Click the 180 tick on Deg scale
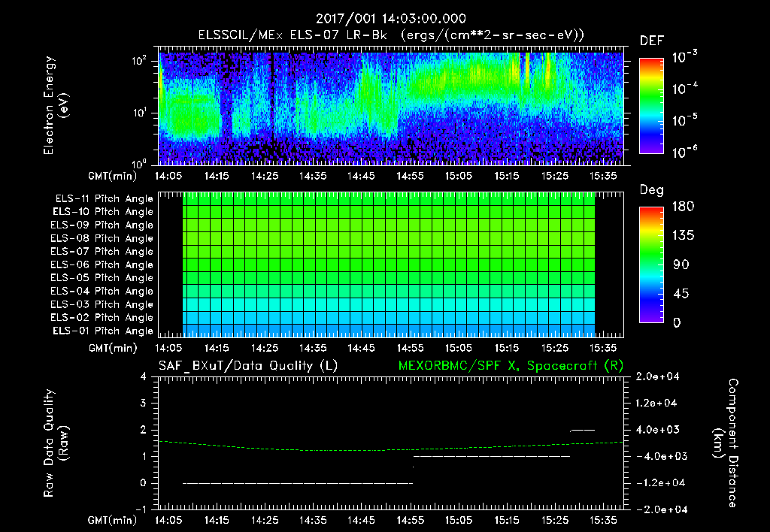The width and height of the screenshot is (770, 532). point(683,207)
